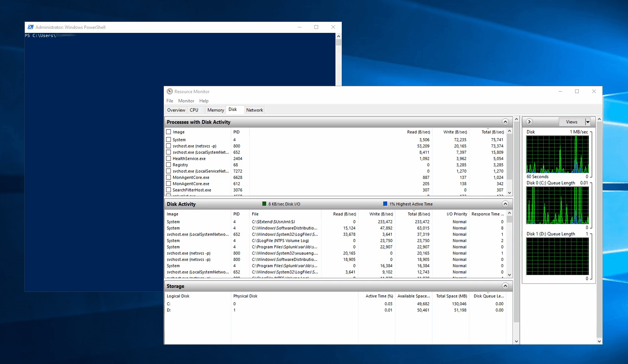Click the PowerShell icon on the PowerShell title bar
The image size is (628, 364).
pyautogui.click(x=30, y=27)
